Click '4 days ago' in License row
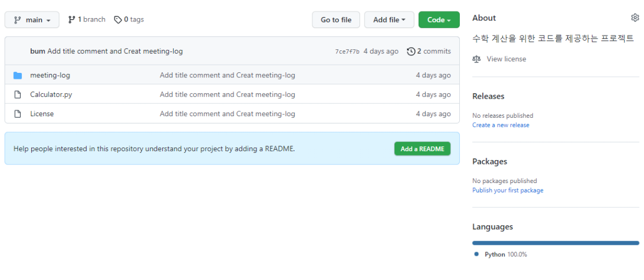The height and width of the screenshot is (280, 644). click(434, 114)
